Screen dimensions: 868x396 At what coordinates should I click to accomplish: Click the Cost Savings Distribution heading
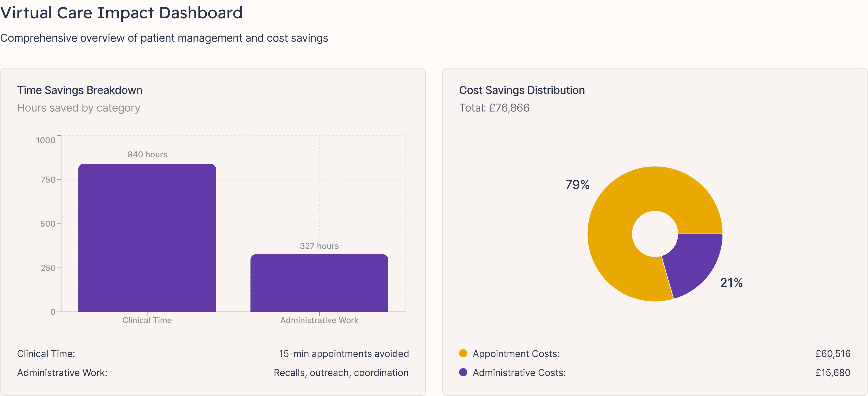click(x=522, y=90)
